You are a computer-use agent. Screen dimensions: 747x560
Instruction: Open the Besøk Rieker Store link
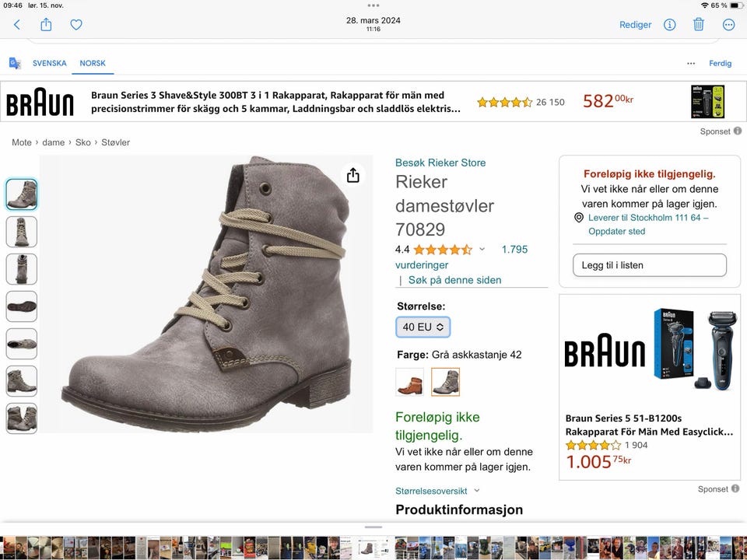pyautogui.click(x=440, y=163)
